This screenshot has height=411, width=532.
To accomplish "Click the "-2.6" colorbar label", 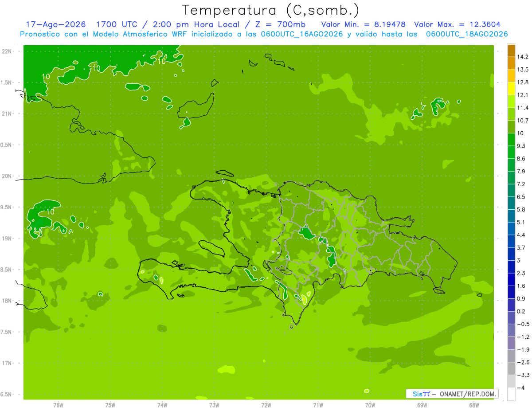I will tap(523, 362).
